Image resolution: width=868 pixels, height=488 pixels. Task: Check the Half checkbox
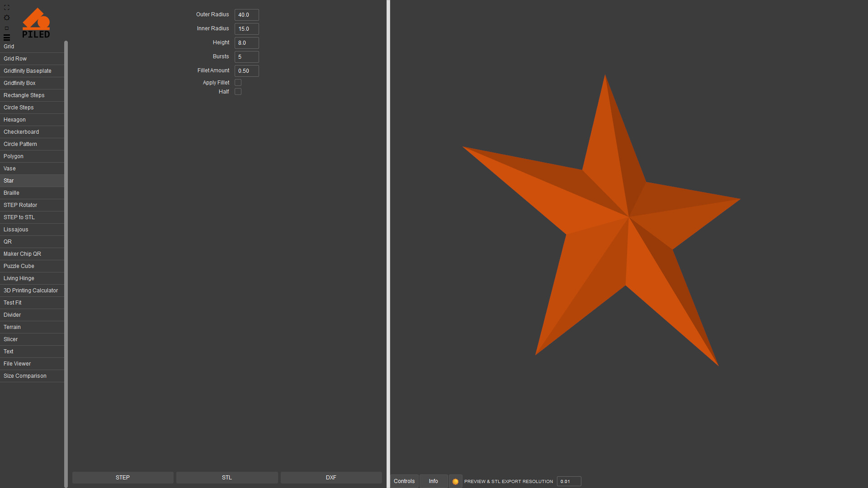pos(238,92)
